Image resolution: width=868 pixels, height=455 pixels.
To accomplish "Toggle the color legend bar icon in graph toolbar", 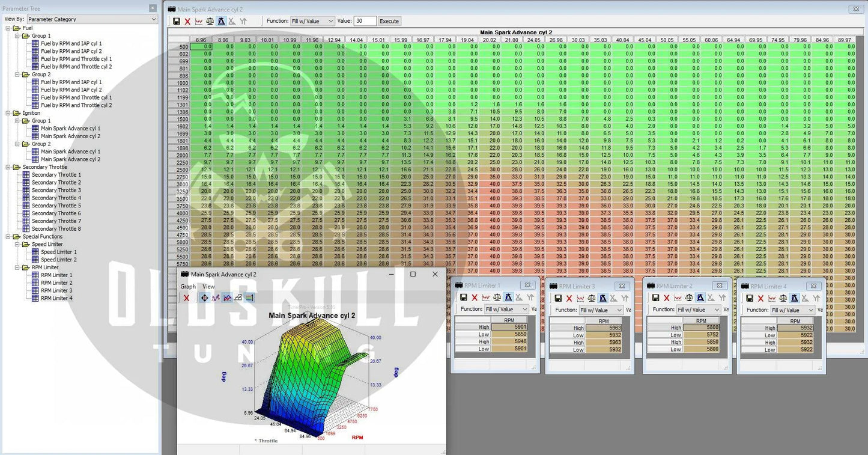I will (x=250, y=298).
